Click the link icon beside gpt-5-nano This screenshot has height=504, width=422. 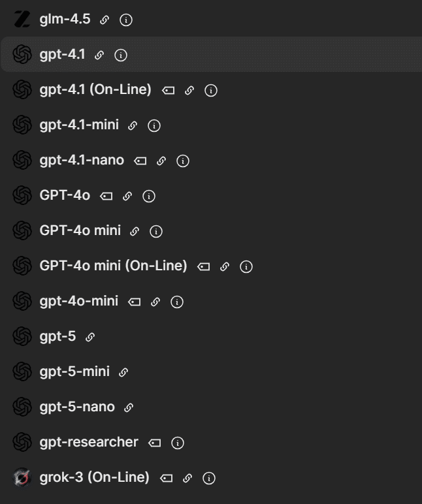tap(129, 407)
